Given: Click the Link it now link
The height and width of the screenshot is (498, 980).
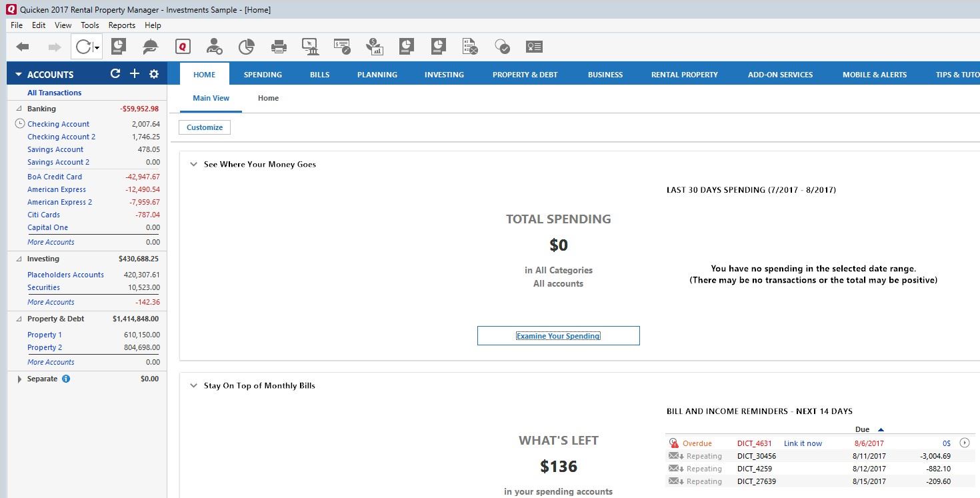Looking at the screenshot, I should tap(803, 443).
